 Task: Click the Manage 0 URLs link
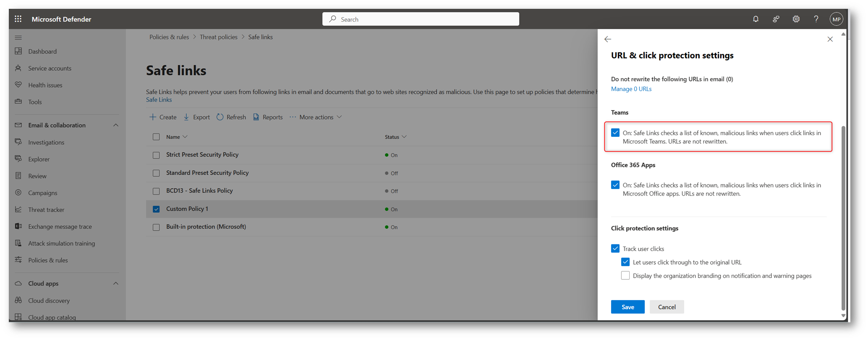tap(631, 89)
